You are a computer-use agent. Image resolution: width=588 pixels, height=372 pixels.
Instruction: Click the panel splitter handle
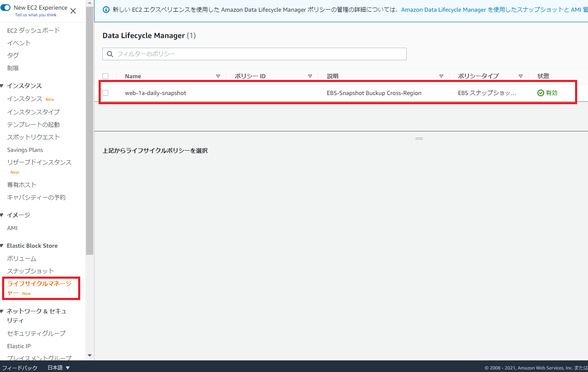(419, 139)
